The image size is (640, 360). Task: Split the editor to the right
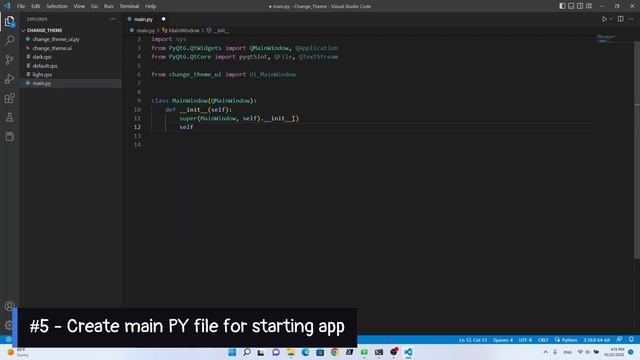(x=620, y=19)
